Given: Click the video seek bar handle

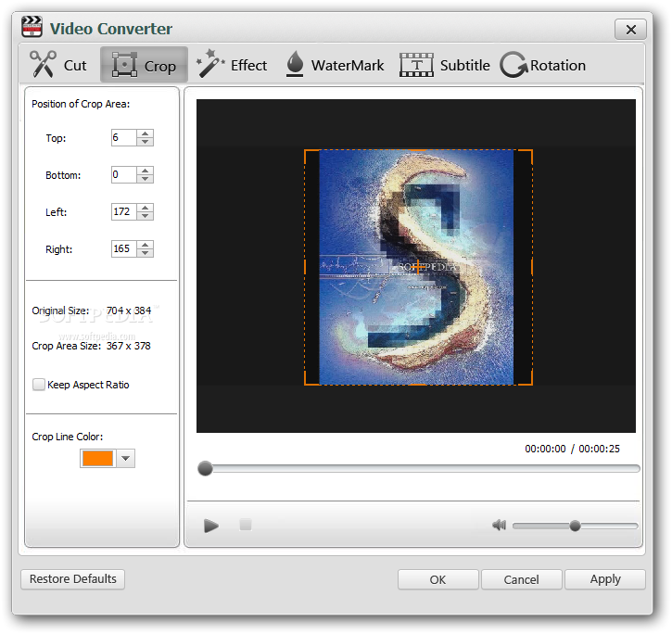Looking at the screenshot, I should [205, 468].
